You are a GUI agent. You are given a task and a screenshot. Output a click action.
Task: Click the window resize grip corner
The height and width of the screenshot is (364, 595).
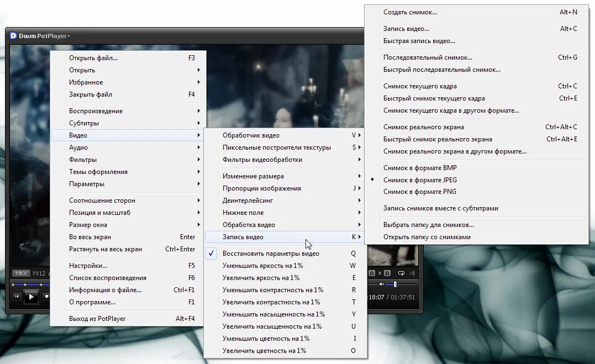click(x=420, y=311)
